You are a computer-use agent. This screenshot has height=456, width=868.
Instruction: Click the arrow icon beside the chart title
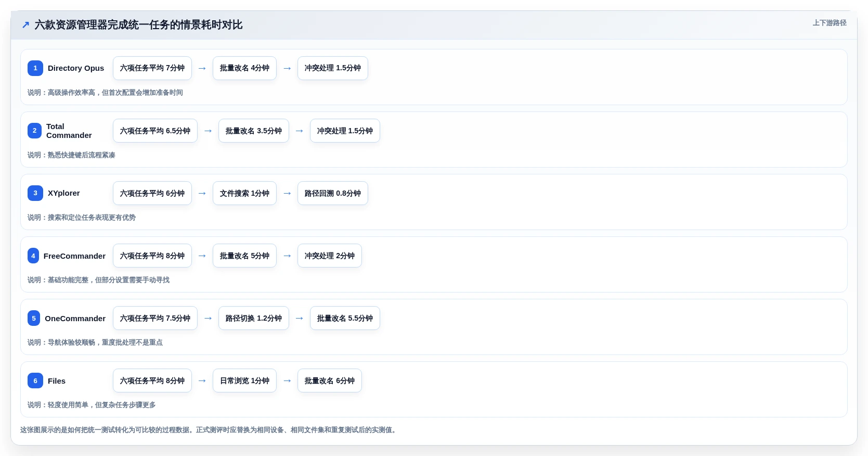(25, 25)
